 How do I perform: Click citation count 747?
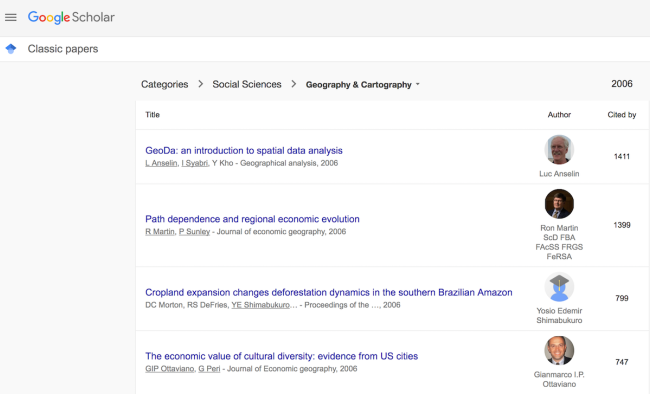pos(622,362)
